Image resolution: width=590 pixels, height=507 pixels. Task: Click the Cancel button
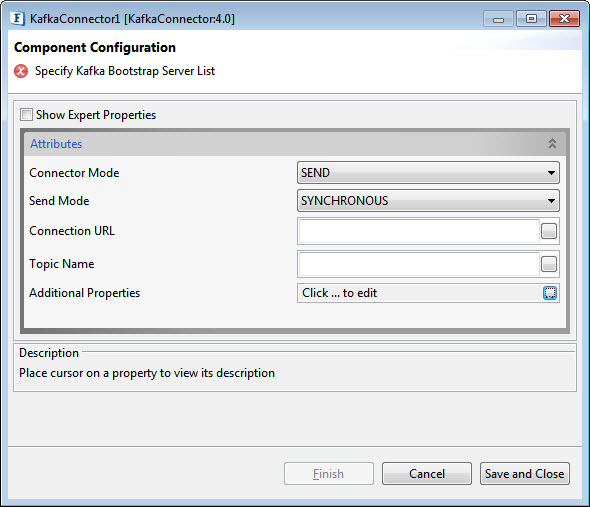(x=427, y=474)
